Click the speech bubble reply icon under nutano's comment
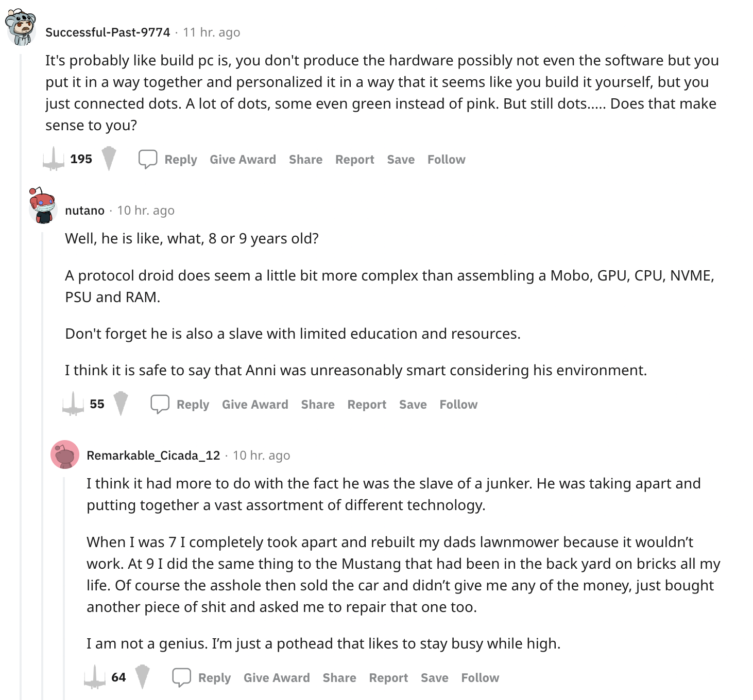 point(160,405)
